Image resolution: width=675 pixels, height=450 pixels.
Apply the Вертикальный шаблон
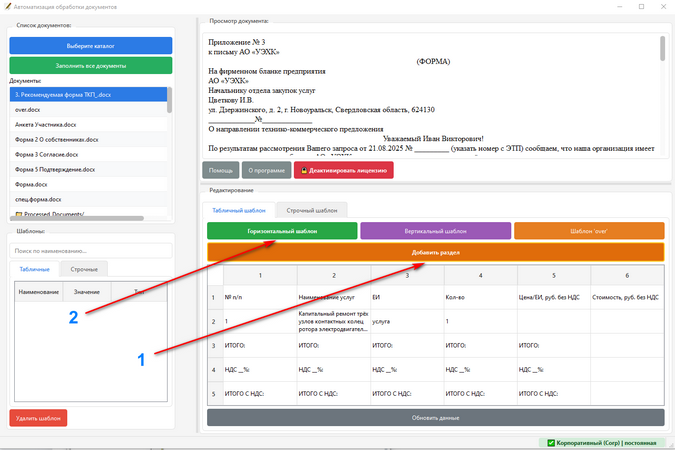pos(436,231)
